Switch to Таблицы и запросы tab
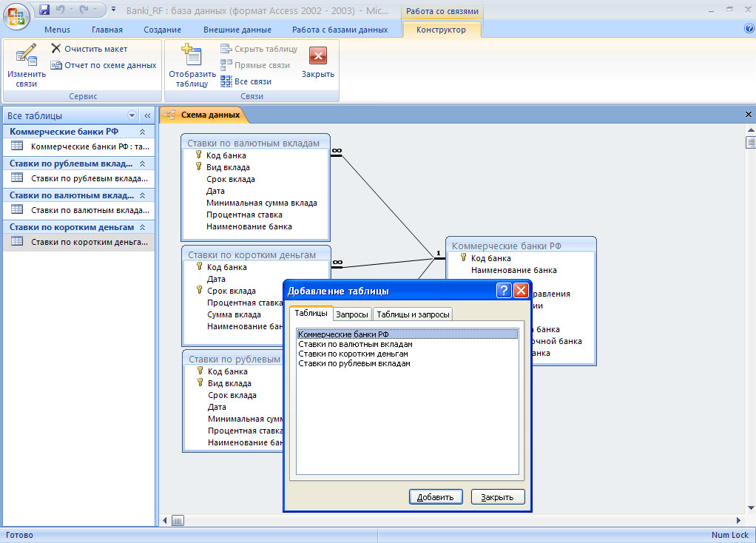Image resolution: width=756 pixels, height=543 pixels. click(x=413, y=314)
